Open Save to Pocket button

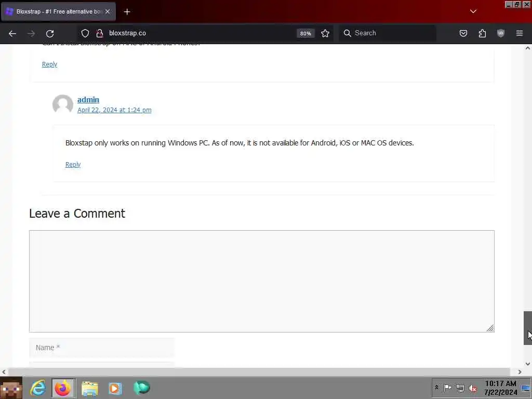pyautogui.click(x=463, y=33)
